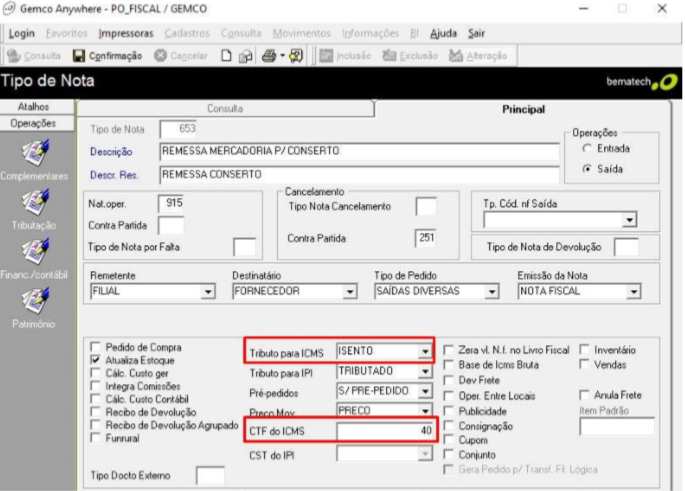Viewport: 685px width, 491px height.
Task: Check the Cupom checkbox
Action: (x=448, y=440)
